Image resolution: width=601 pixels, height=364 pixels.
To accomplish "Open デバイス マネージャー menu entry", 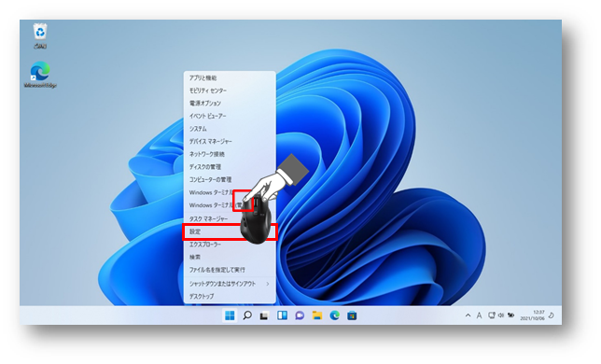I will pyautogui.click(x=230, y=141).
